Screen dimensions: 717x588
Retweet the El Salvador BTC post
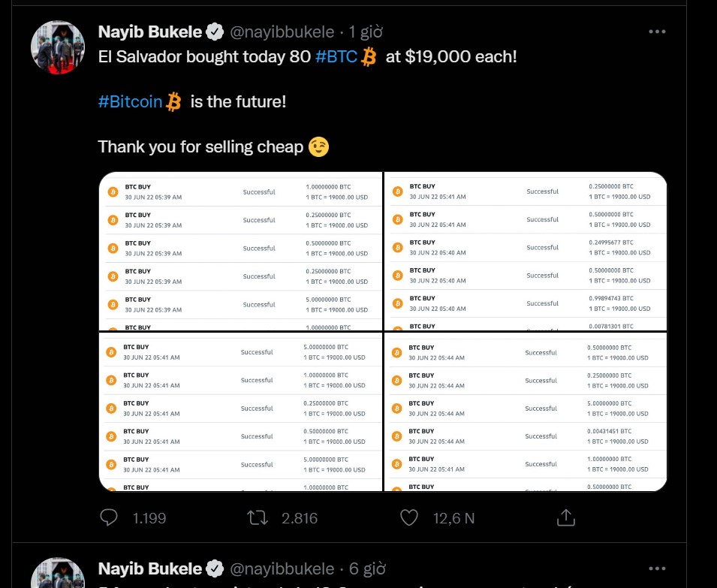(x=258, y=517)
